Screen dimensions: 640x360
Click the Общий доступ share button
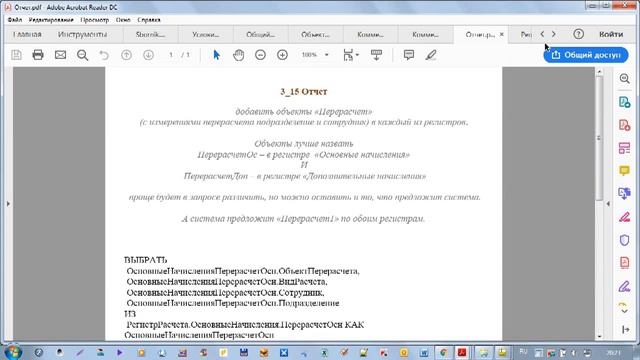[586, 55]
